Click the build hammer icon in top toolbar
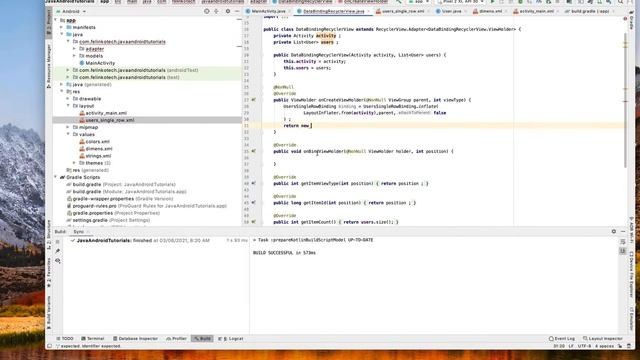The width and height of the screenshot is (640, 360). pyautogui.click(x=399, y=2)
